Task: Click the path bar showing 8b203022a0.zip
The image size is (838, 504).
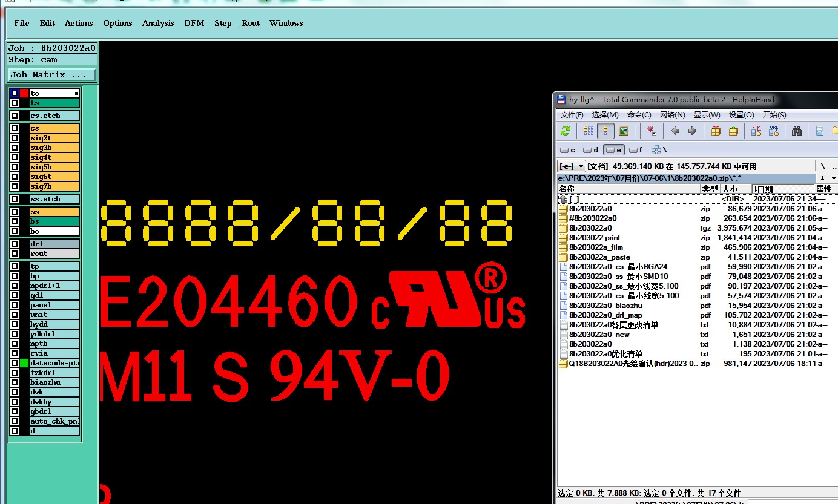Action: coord(687,178)
